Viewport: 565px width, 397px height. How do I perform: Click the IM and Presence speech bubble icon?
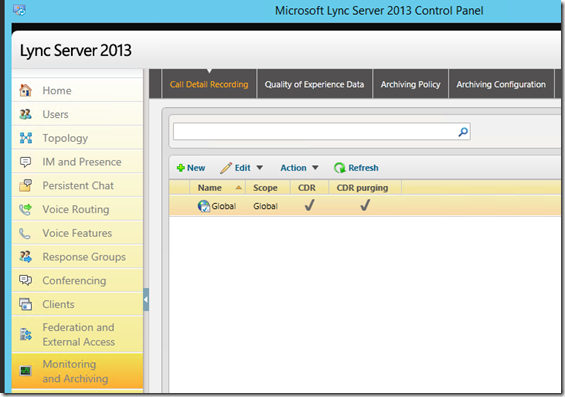[25, 162]
